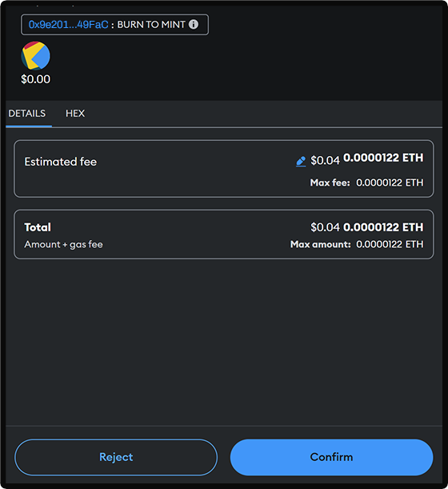Click the Max amount value
Image resolution: width=448 pixels, height=489 pixels.
[x=390, y=244]
